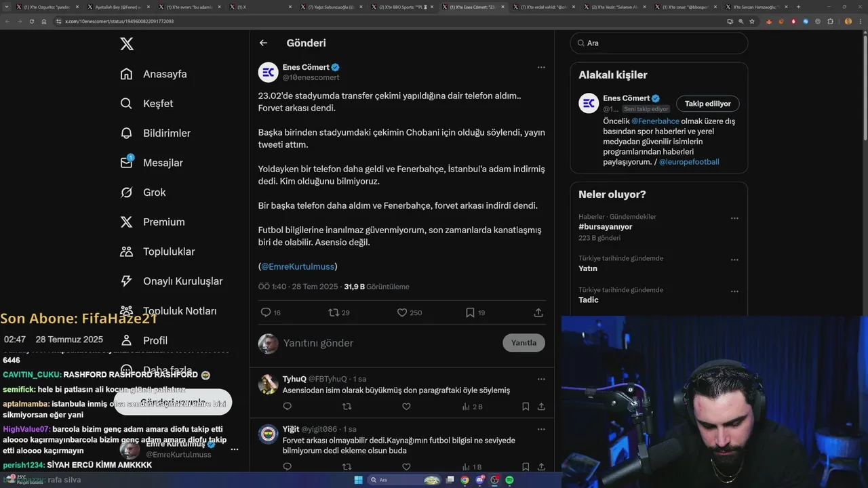The width and height of the screenshot is (868, 488).
Task: Share TyhuQ's reply
Action: pyautogui.click(x=541, y=407)
